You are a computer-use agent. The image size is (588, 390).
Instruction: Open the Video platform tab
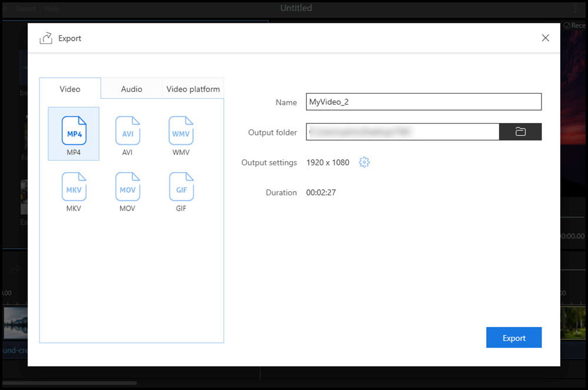pos(193,89)
